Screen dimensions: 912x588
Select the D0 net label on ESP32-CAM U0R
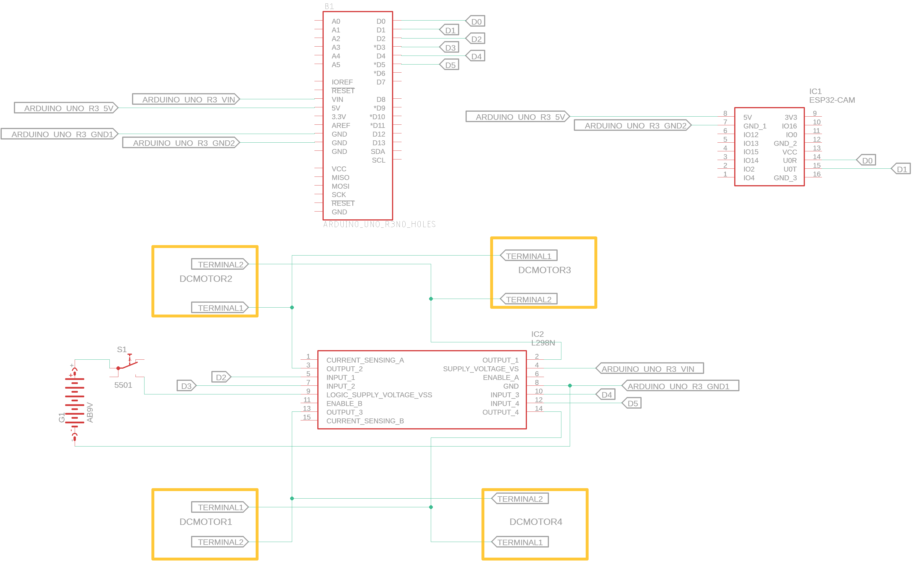click(866, 160)
